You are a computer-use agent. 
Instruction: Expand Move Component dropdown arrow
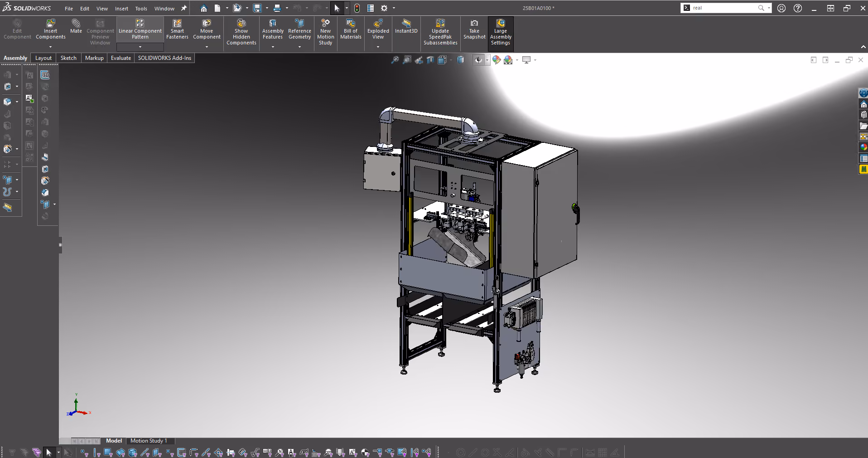coord(207,47)
